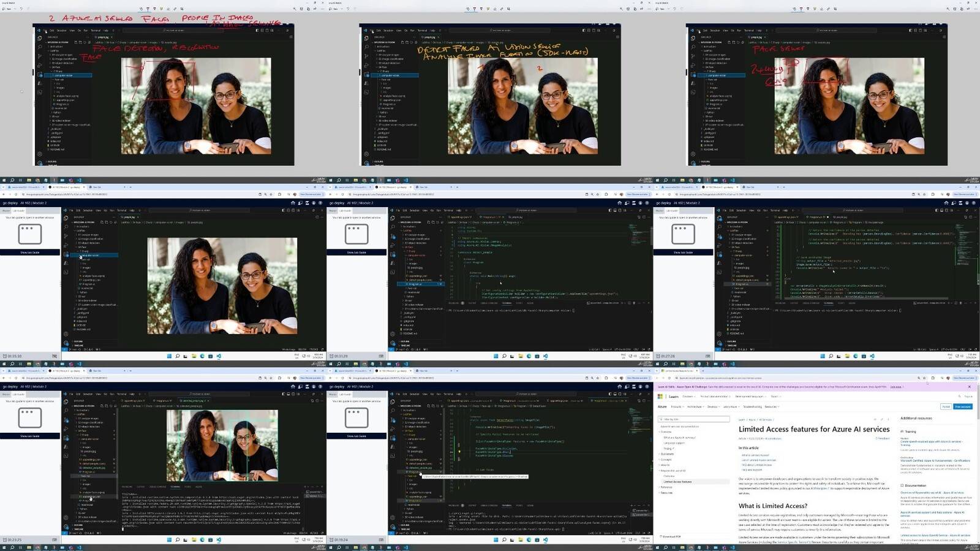Click Portal button on the Azure Learn page
Image resolution: width=980 pixels, height=551 pixels.
pyautogui.click(x=946, y=406)
